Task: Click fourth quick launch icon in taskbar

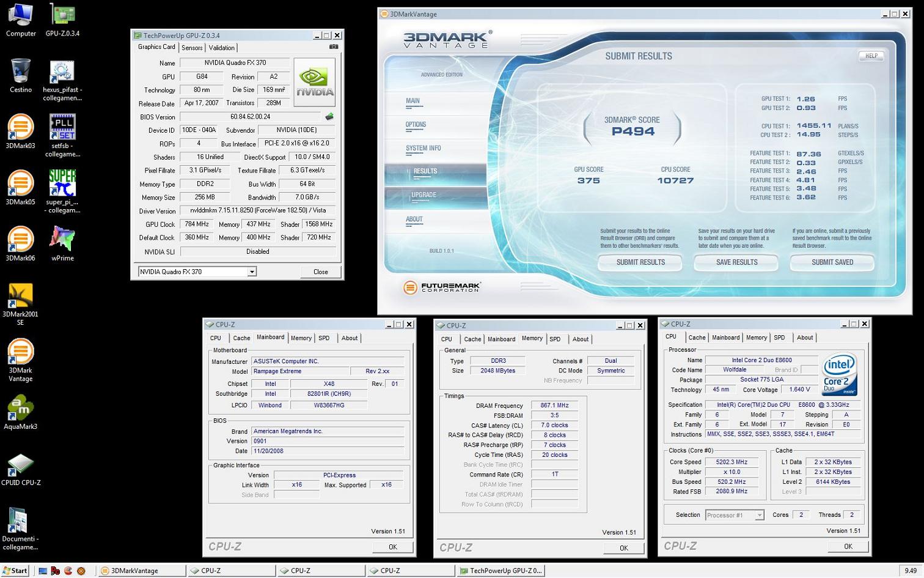Action: [x=81, y=571]
